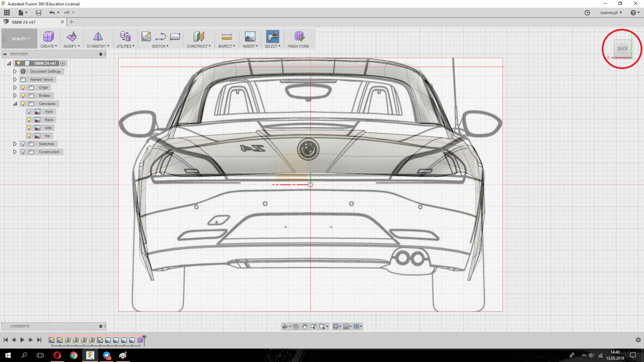The image size is (644, 362).
Task: Click the BACK face of the ViewCube
Action: point(623,49)
